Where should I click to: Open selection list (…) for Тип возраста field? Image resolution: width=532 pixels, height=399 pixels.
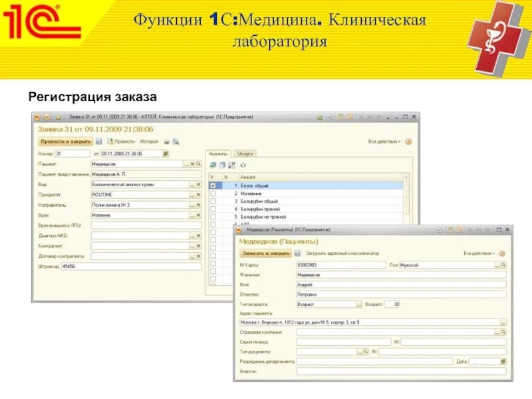pyautogui.click(x=358, y=304)
